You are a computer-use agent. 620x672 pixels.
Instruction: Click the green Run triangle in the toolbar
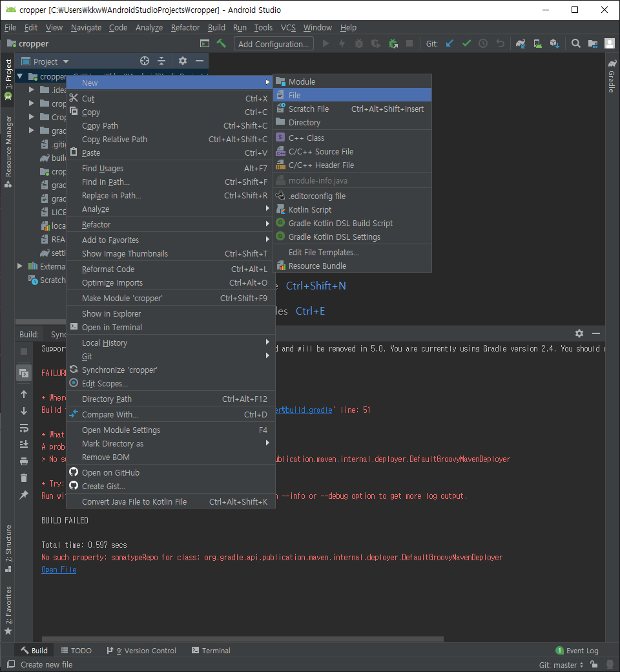point(325,43)
